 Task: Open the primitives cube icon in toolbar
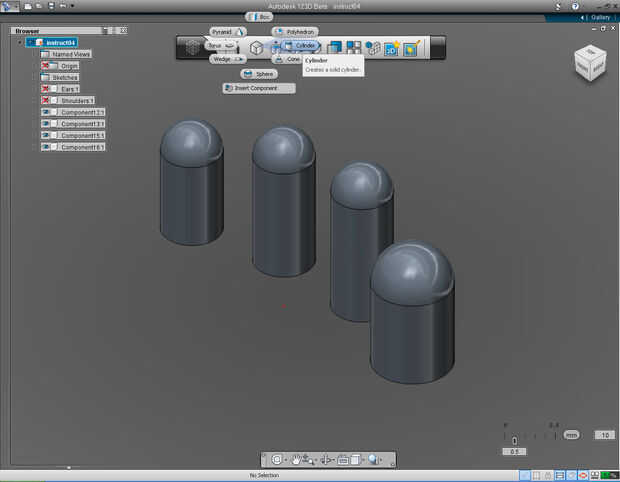[256, 48]
